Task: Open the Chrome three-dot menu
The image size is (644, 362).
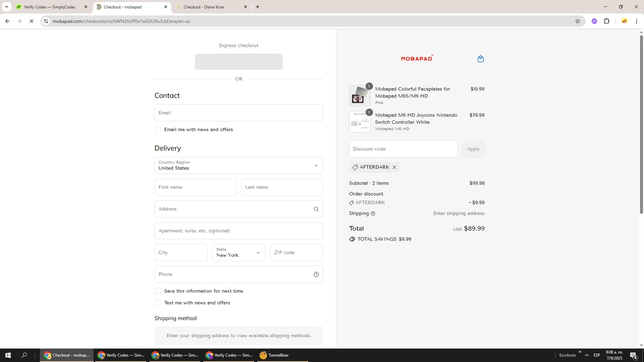Action: coord(637,21)
